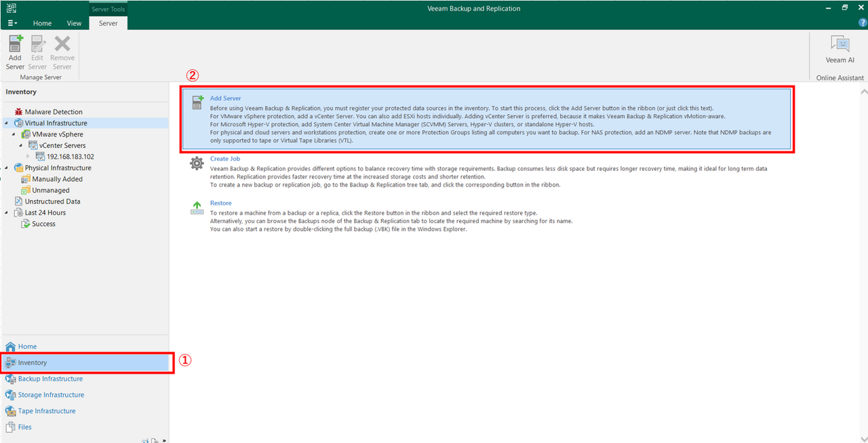Select the Unstructured Data document icon
868x443 pixels.
18,201
